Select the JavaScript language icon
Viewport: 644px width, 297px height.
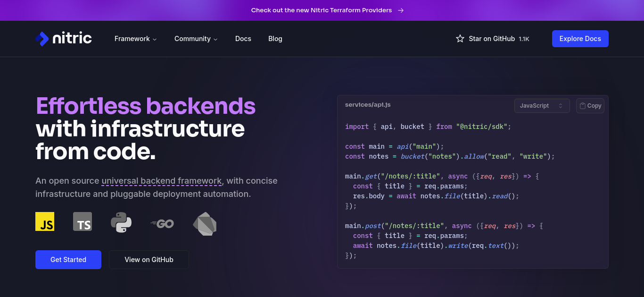click(x=45, y=221)
